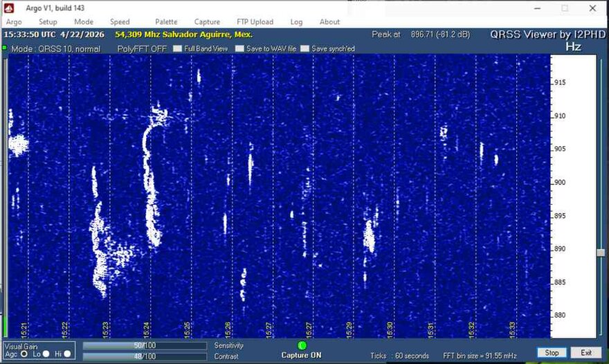The height and width of the screenshot is (364, 609).
Task: Check the Save to WAV file option
Action: click(x=239, y=49)
